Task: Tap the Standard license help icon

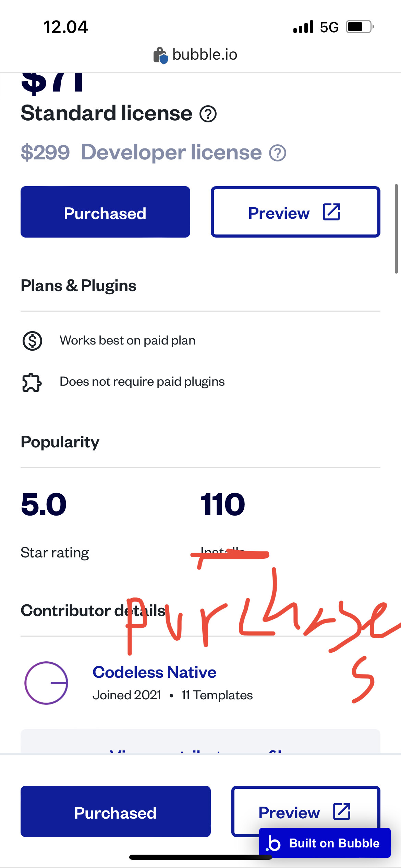Action: pyautogui.click(x=208, y=114)
